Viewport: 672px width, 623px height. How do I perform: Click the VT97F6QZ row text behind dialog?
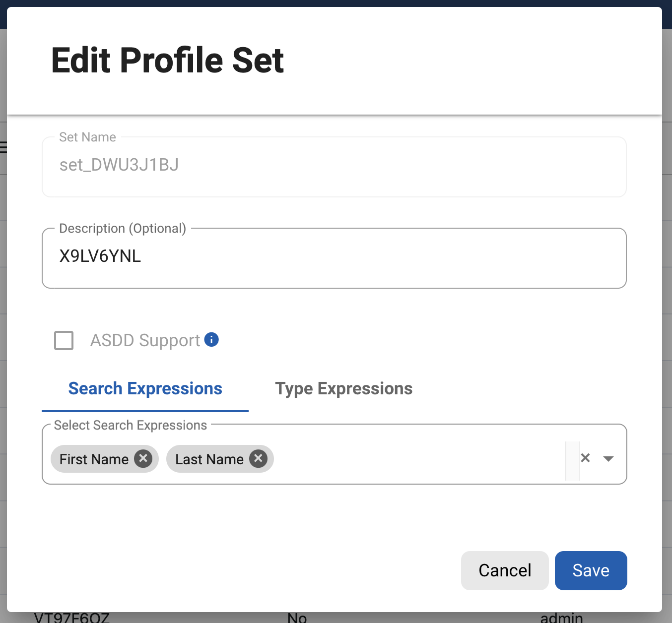tap(72, 618)
